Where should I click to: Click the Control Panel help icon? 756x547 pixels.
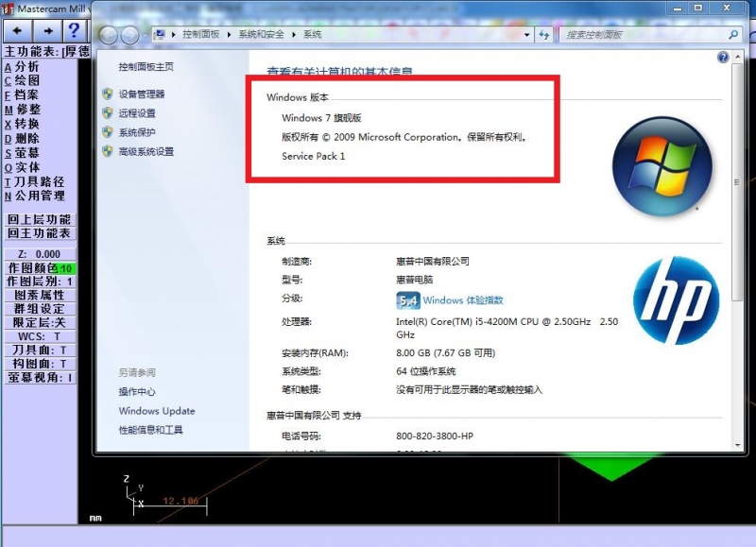click(723, 58)
